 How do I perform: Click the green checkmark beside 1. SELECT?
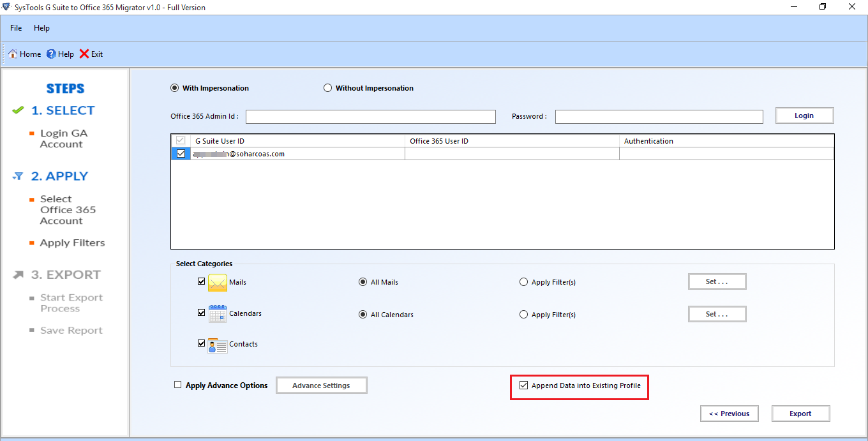[x=18, y=110]
